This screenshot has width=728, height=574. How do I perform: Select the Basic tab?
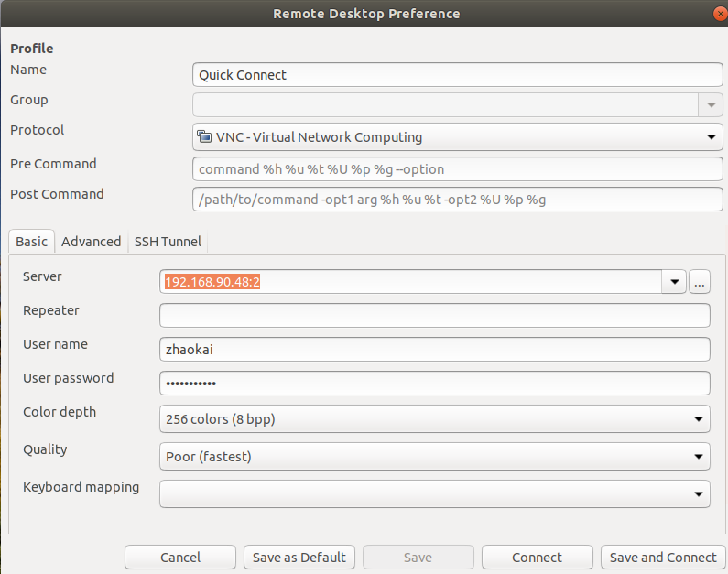tap(31, 242)
